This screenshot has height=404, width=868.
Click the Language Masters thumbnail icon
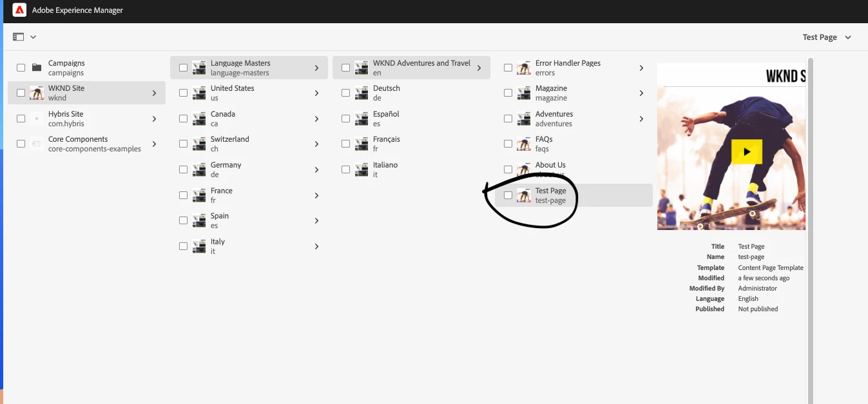[x=199, y=68]
